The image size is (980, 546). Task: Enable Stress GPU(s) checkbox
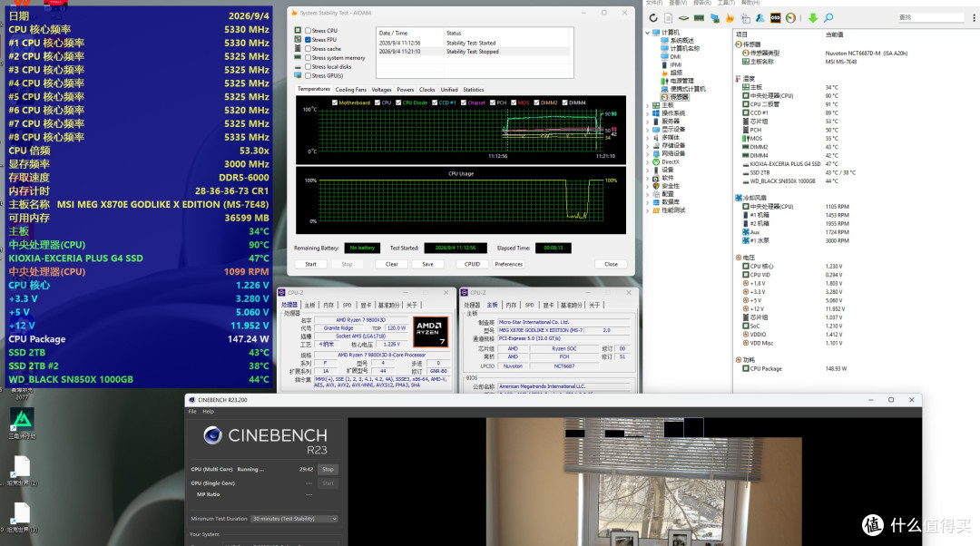tap(308, 75)
